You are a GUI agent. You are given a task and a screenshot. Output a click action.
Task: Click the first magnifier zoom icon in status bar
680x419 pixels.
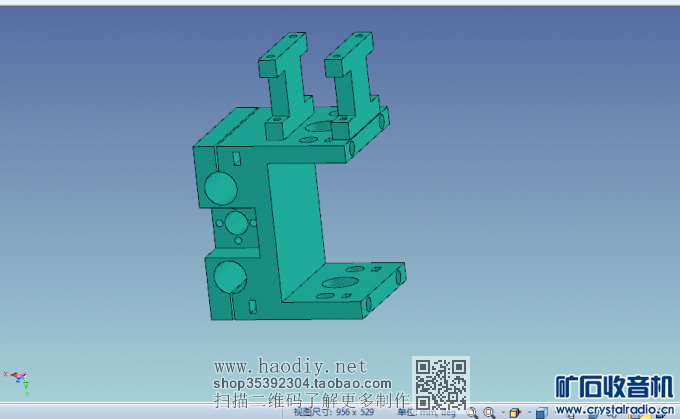[x=475, y=412]
